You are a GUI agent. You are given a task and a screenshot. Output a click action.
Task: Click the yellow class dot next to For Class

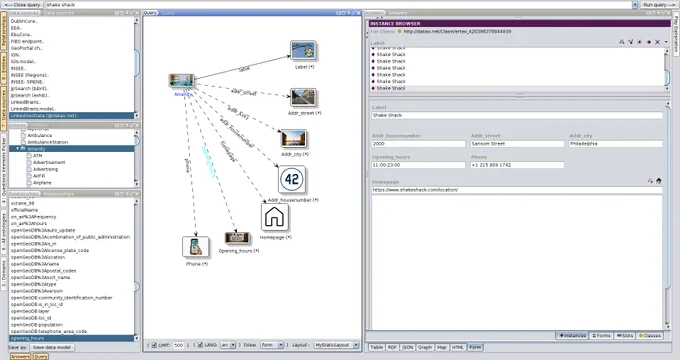(x=400, y=32)
